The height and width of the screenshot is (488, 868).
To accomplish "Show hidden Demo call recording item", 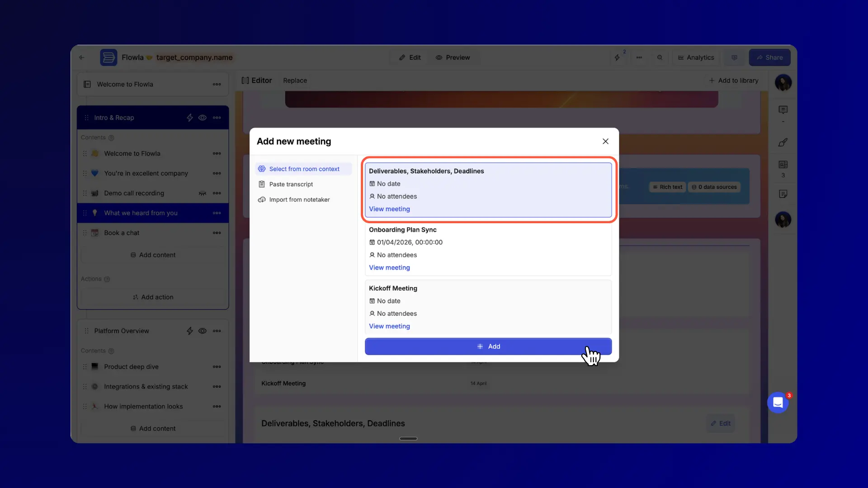I will [202, 193].
